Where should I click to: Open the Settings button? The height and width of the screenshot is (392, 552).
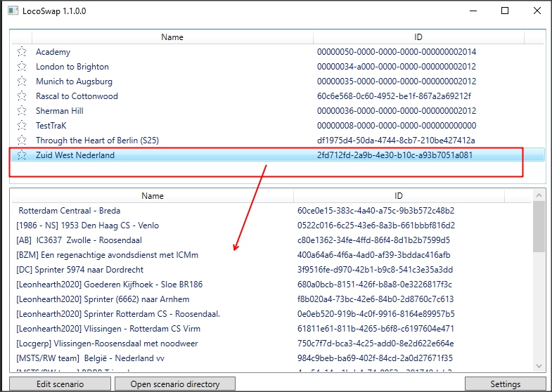(505, 384)
